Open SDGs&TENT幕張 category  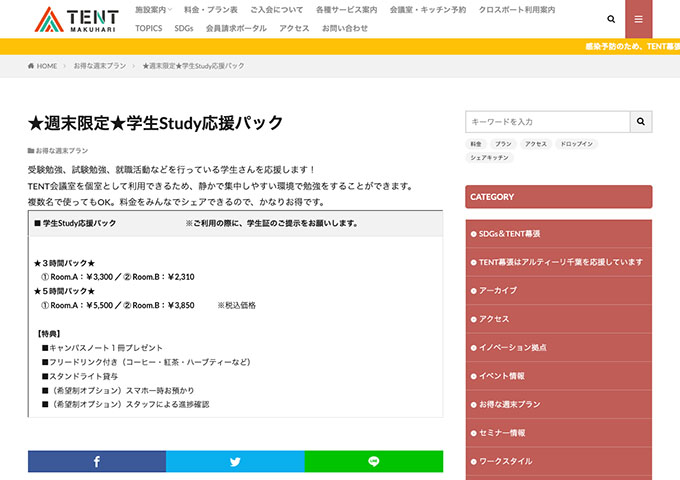pos(559,234)
